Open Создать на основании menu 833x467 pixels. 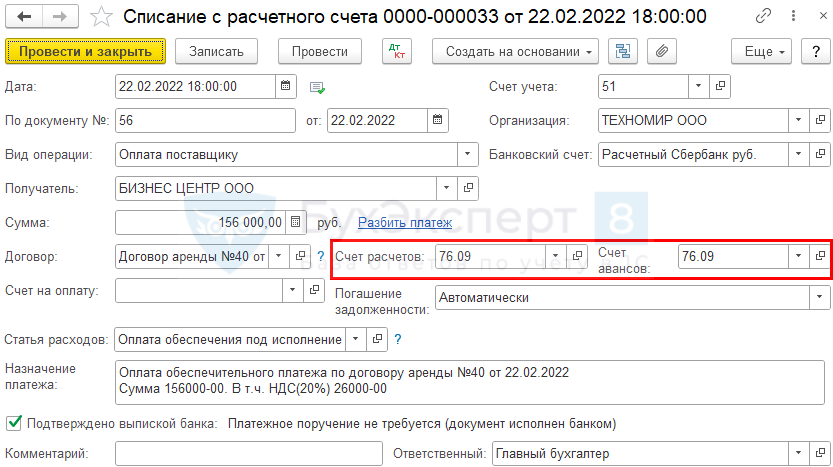point(515,51)
